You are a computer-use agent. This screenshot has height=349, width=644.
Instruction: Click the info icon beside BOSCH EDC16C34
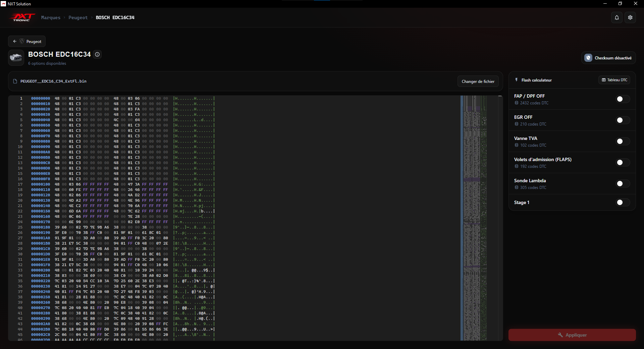97,54
